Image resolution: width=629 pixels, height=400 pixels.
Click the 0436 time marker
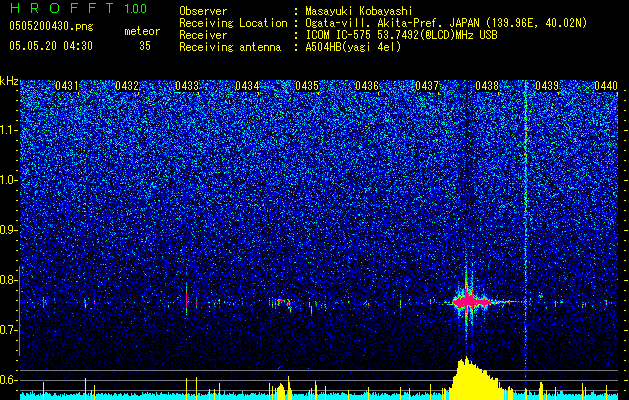[367, 86]
